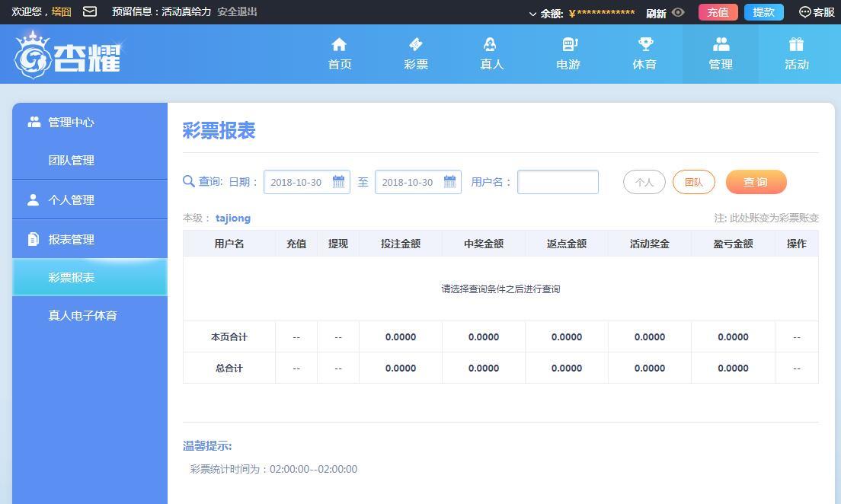Click the 中奖金额 column header
The image size is (841, 504).
point(484,244)
